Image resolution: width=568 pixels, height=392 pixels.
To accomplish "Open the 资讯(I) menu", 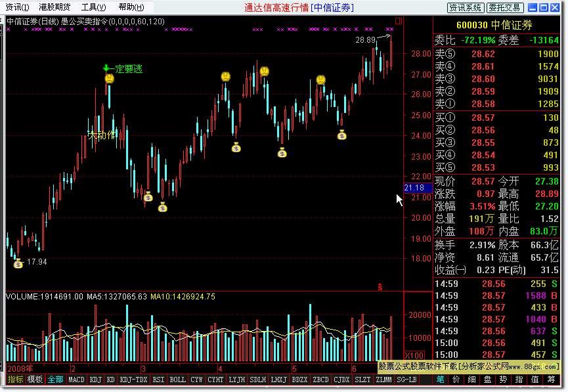I will (17, 7).
